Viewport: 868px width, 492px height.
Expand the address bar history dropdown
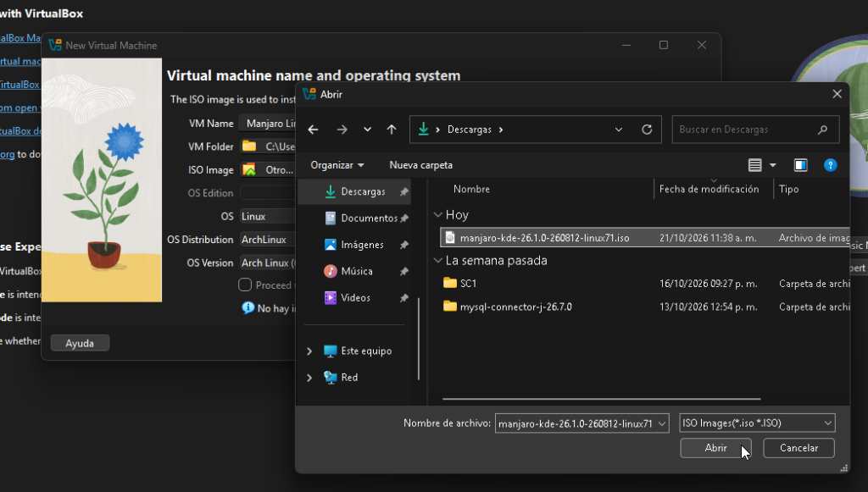point(618,130)
